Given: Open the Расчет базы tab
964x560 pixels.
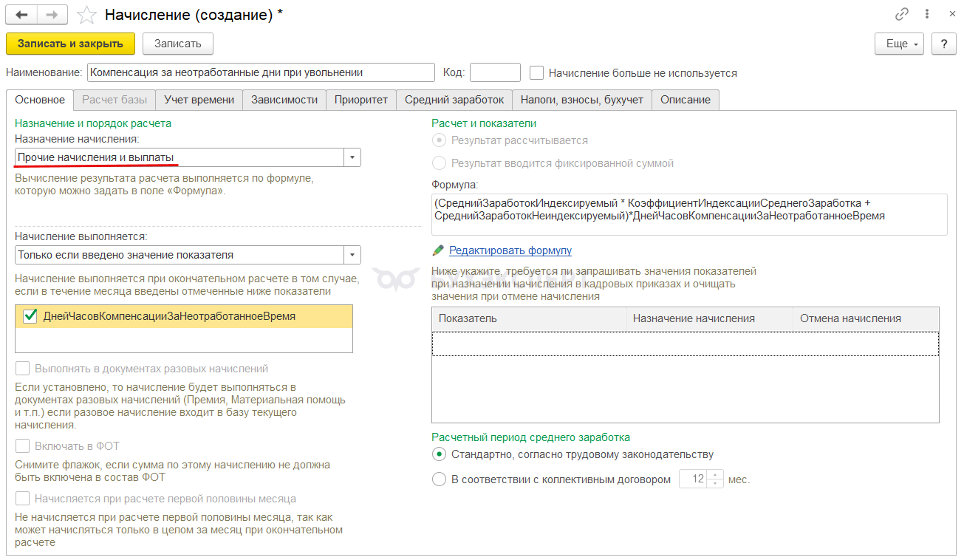Looking at the screenshot, I should (114, 100).
